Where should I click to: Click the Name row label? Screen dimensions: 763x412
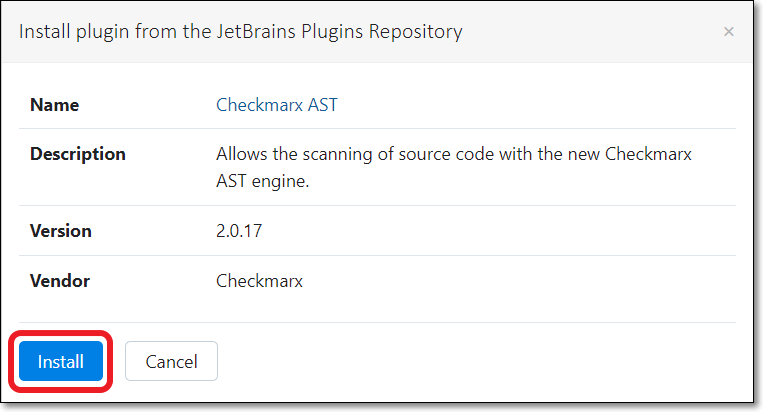(55, 105)
